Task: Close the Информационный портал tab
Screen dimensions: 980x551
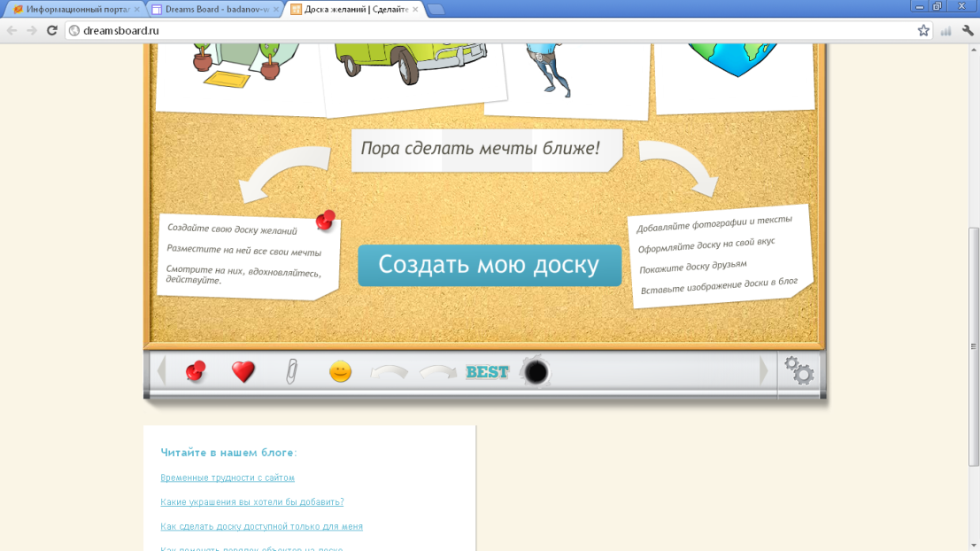Action: click(137, 10)
